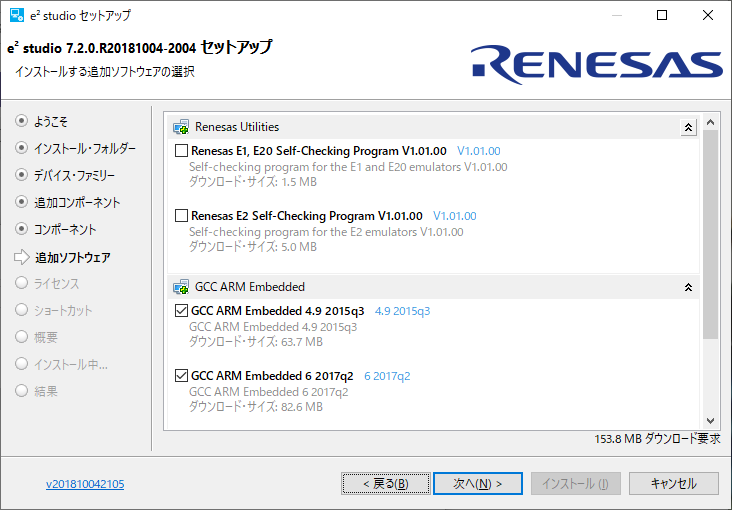
Task: Uncheck GCC ARM Embedded 6 2017q2
Action: click(181, 375)
